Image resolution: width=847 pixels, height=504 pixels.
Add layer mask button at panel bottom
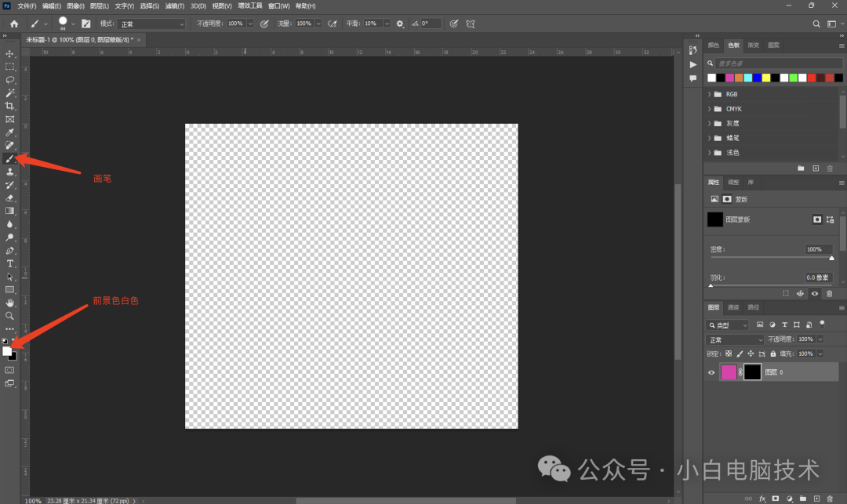point(775,499)
